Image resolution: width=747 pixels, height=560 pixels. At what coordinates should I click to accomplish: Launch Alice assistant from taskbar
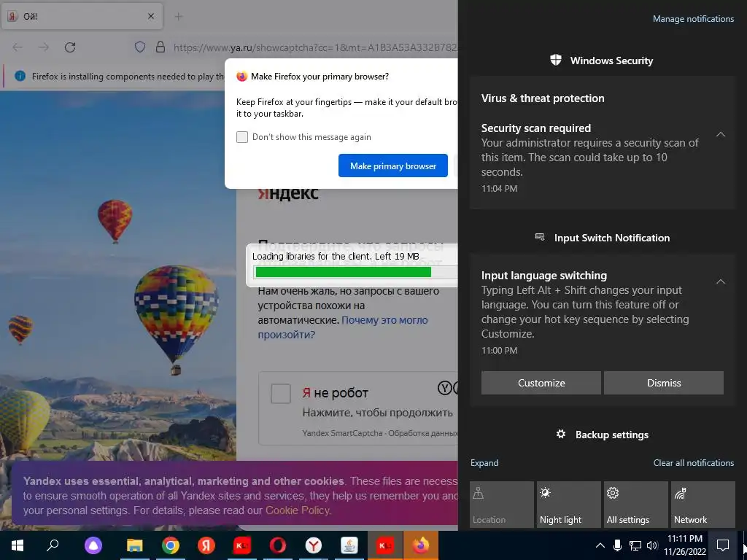(x=93, y=545)
